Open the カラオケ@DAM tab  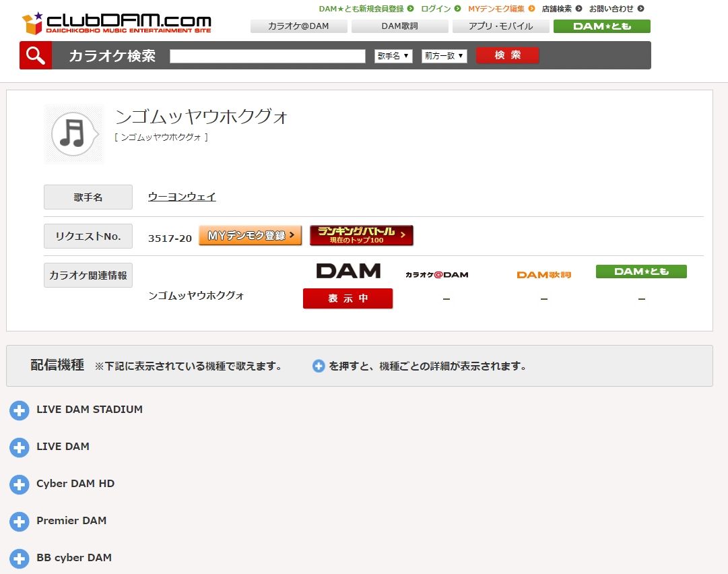pyautogui.click(x=298, y=26)
